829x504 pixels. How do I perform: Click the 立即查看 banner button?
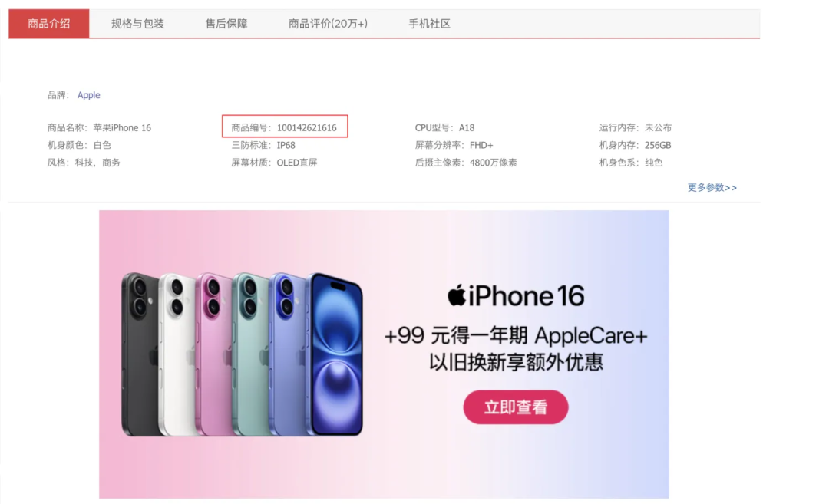click(516, 407)
